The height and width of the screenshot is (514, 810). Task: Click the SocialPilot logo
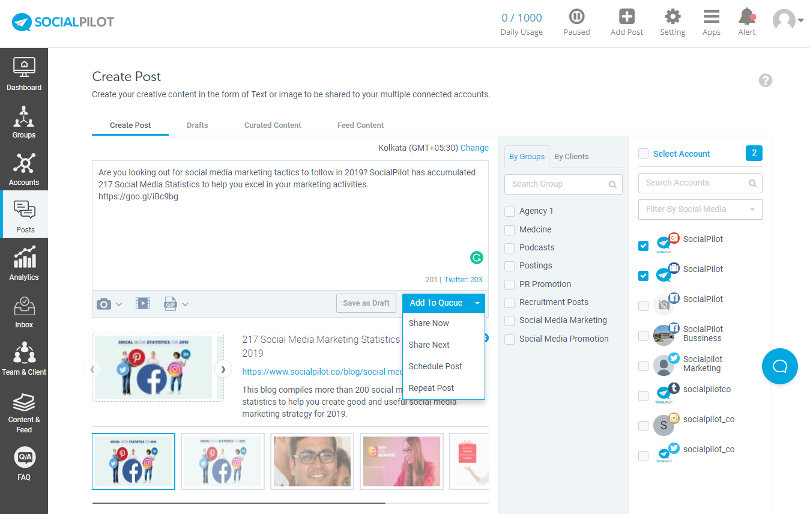point(63,22)
